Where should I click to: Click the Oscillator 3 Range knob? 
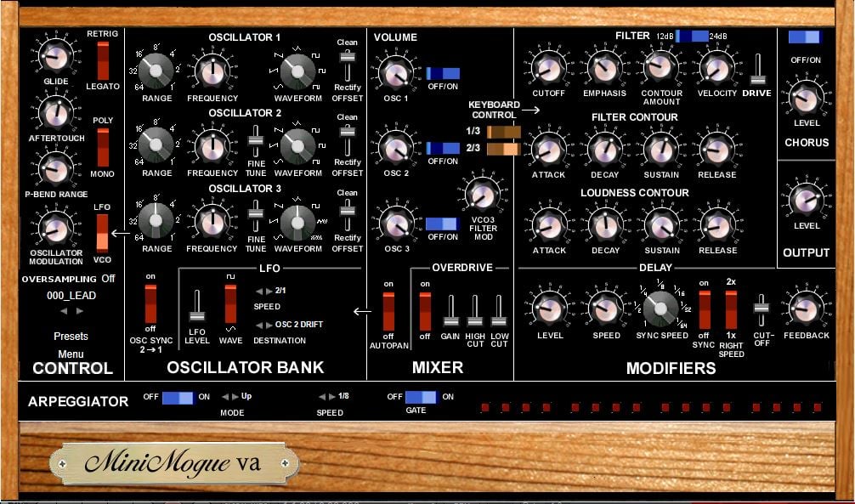(x=156, y=221)
